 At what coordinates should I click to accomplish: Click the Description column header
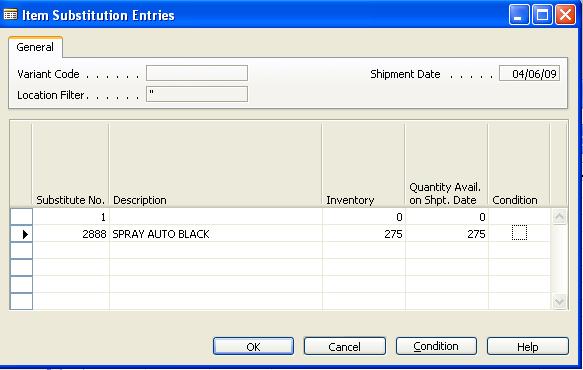(216, 165)
